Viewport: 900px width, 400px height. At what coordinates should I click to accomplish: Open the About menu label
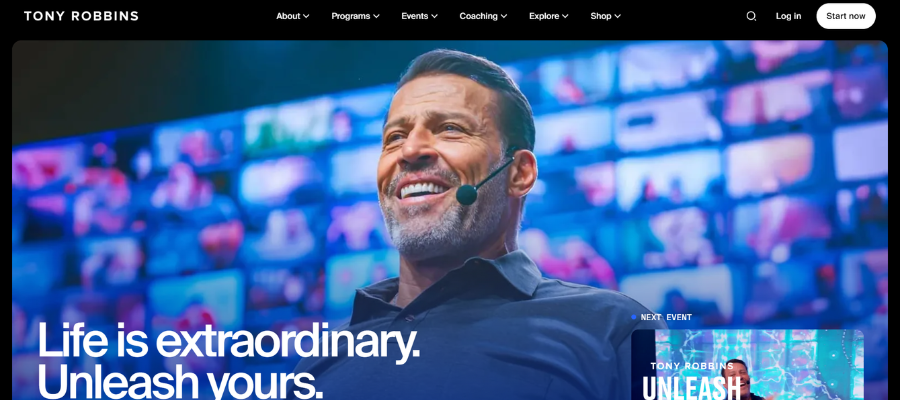288,16
